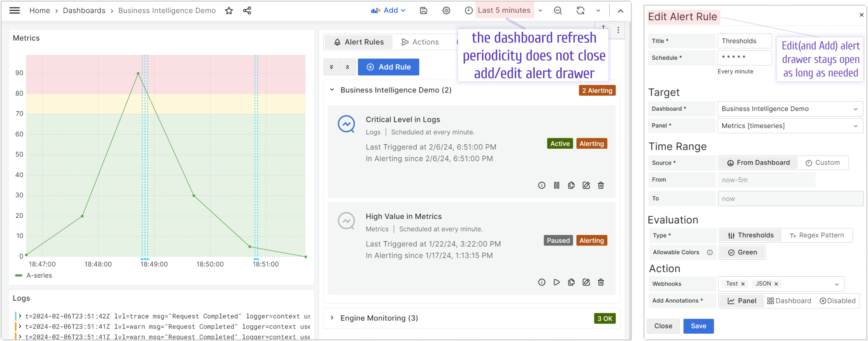Collapse the top toolbar with the up chevron

click(x=620, y=11)
